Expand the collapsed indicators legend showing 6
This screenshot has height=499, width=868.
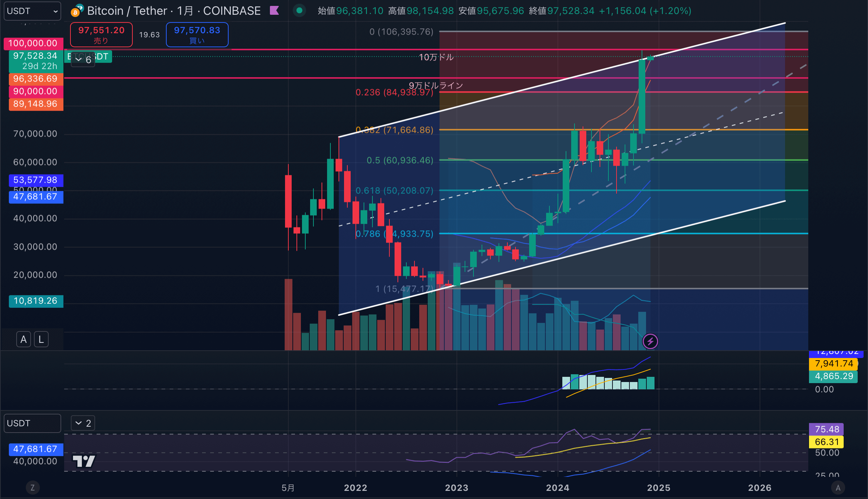(83, 59)
